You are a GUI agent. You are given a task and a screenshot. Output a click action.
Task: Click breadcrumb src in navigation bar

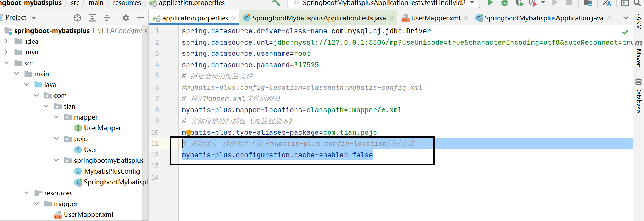click(x=75, y=3)
